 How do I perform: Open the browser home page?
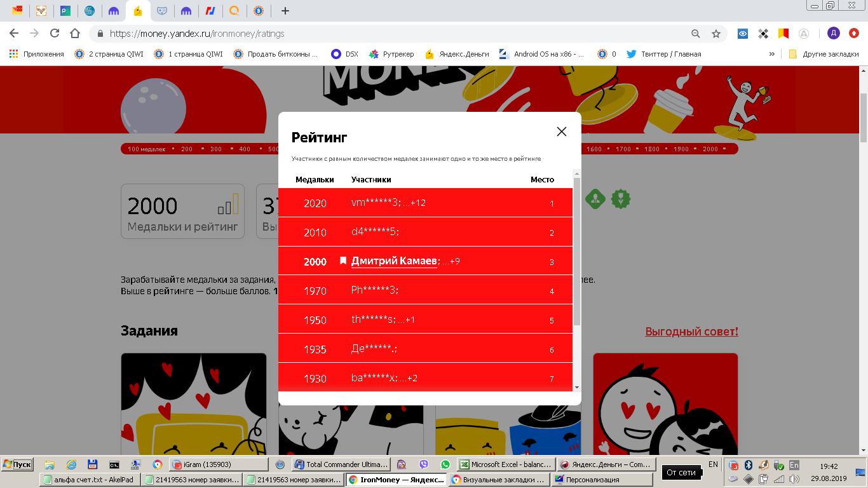tap(75, 34)
